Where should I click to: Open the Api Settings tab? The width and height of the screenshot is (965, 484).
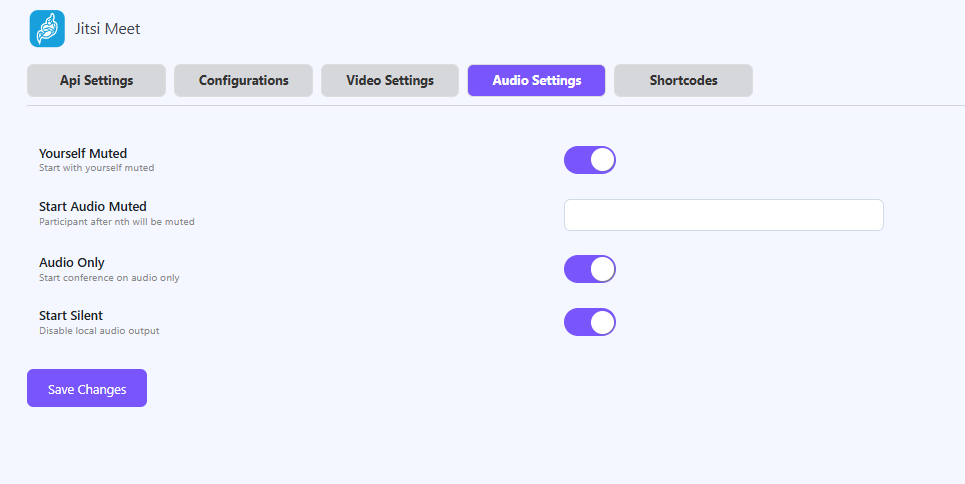96,80
